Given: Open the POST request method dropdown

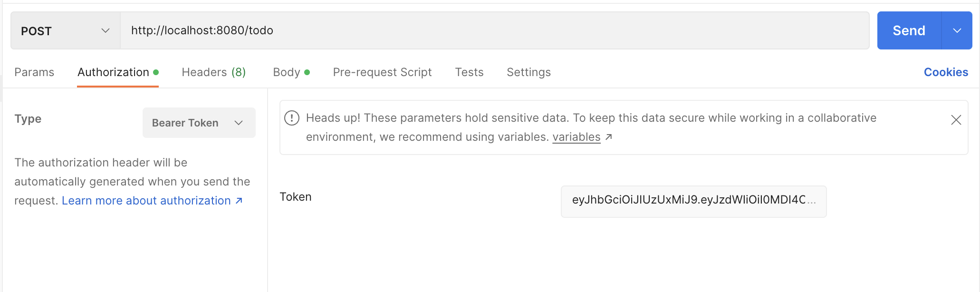Looking at the screenshot, I should click(x=65, y=30).
